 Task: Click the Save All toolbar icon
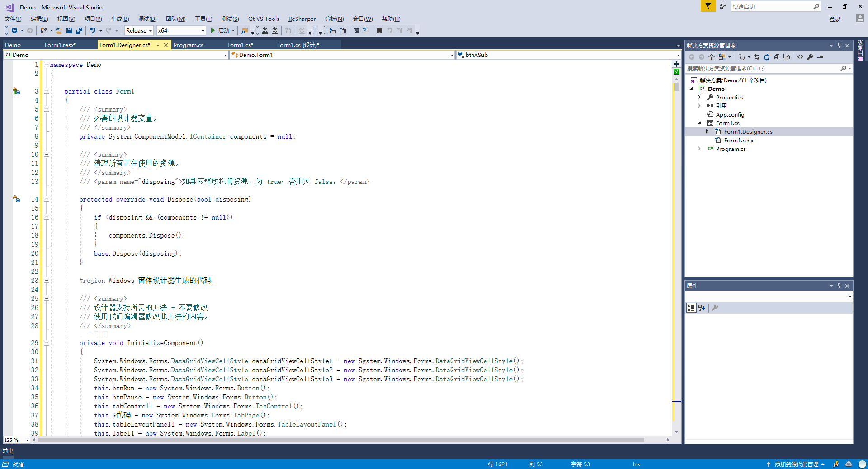click(x=79, y=31)
